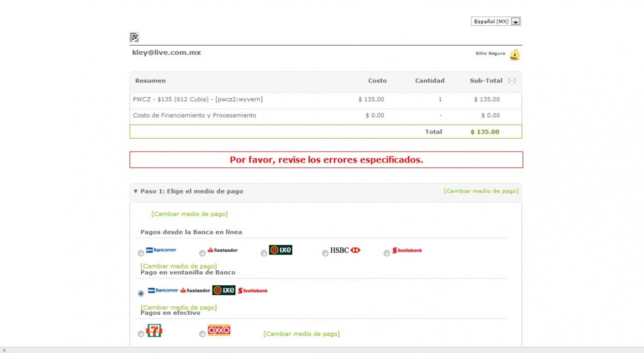Click the left arrow of horizontal scrollbar
This screenshot has width=644, height=353.
coord(4,350)
